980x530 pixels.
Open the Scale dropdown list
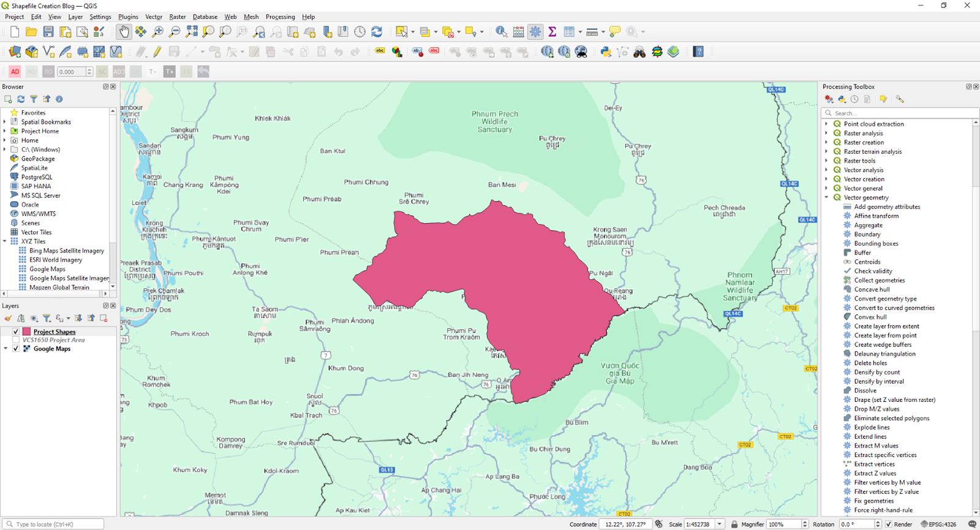[720, 524]
